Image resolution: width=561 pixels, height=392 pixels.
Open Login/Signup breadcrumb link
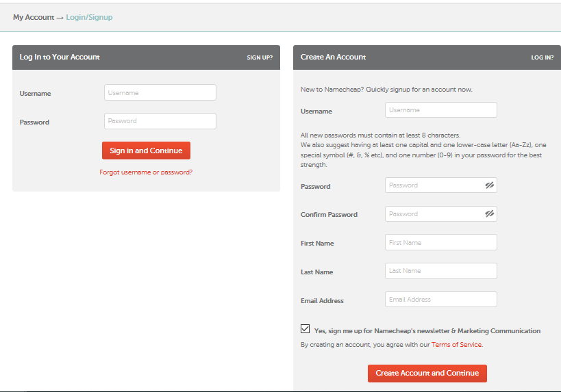point(89,17)
